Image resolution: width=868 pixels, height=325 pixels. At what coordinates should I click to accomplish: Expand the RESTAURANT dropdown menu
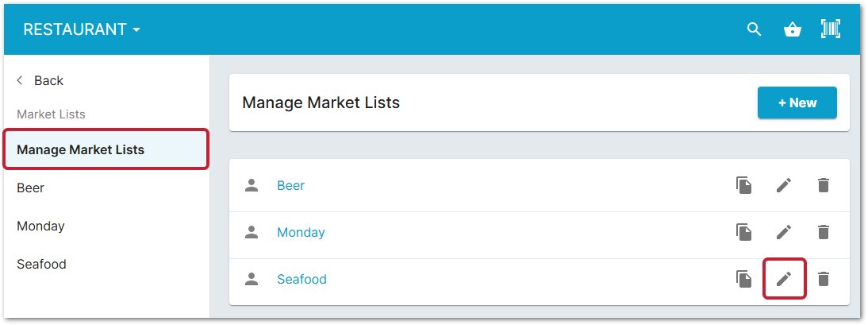tap(82, 29)
